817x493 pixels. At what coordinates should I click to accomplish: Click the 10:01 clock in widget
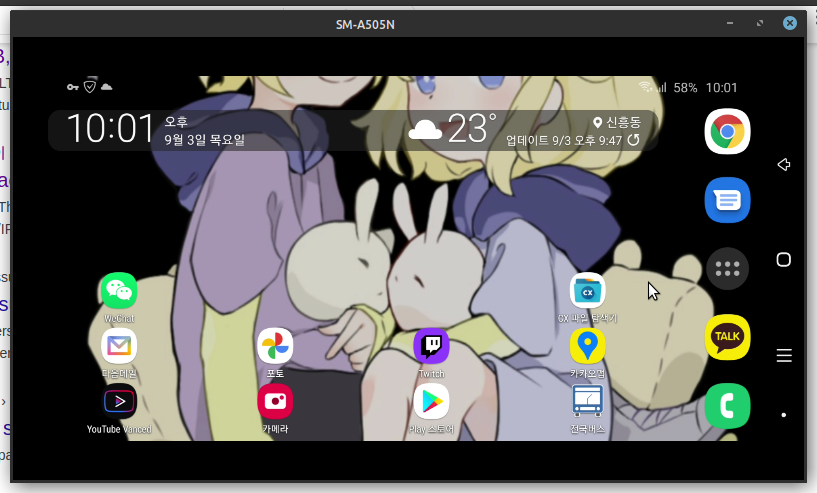pyautogui.click(x=110, y=129)
